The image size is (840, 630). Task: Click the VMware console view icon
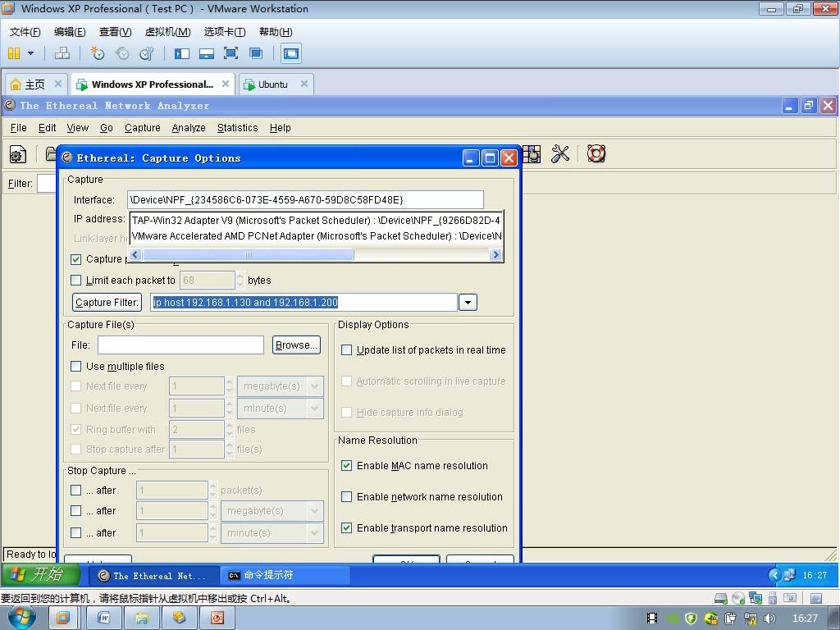pyautogui.click(x=291, y=53)
